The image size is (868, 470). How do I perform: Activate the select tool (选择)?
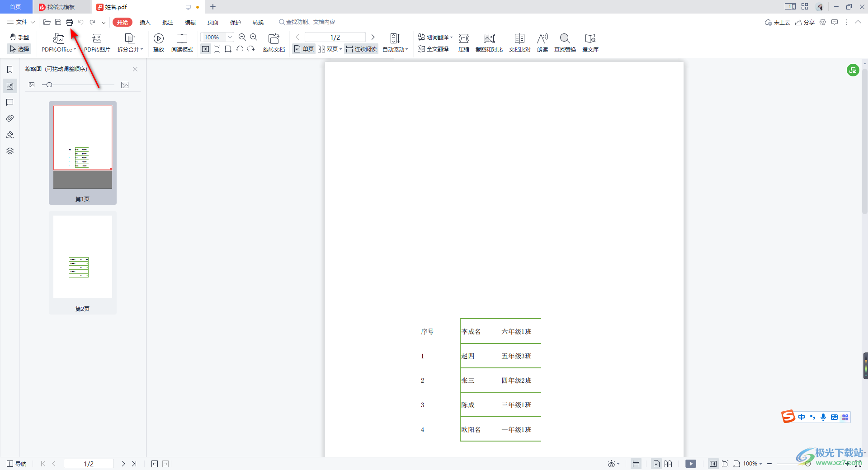tap(19, 49)
